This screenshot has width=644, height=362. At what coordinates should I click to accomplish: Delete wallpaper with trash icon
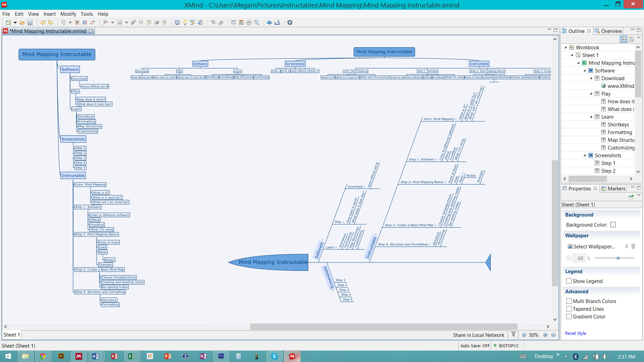coord(633,246)
